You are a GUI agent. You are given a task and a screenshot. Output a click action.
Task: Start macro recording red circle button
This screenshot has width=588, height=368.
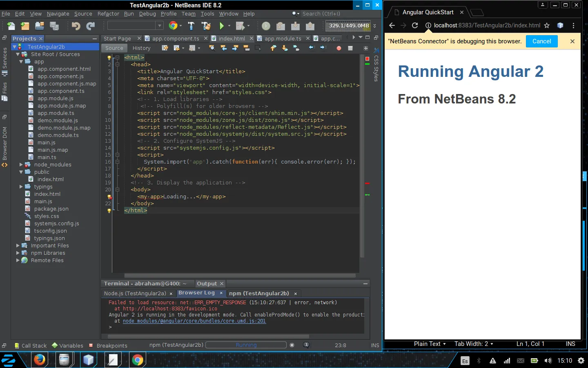339,48
